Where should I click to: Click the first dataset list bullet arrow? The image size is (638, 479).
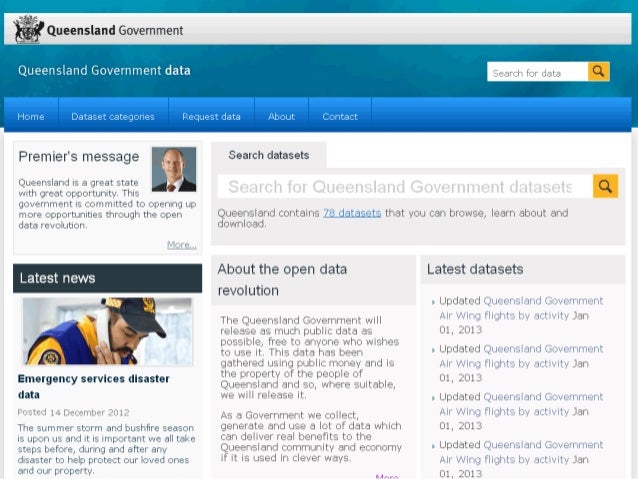(433, 302)
